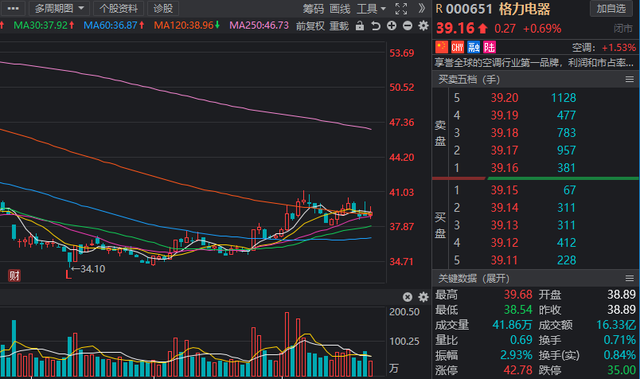Open 关键数据 panel menu icon

pos(629,278)
